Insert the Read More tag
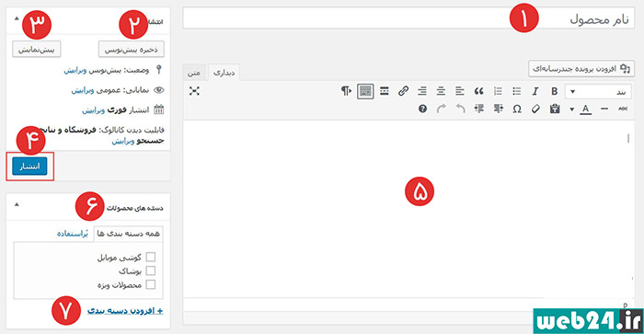This screenshot has width=644, height=334. (385, 91)
